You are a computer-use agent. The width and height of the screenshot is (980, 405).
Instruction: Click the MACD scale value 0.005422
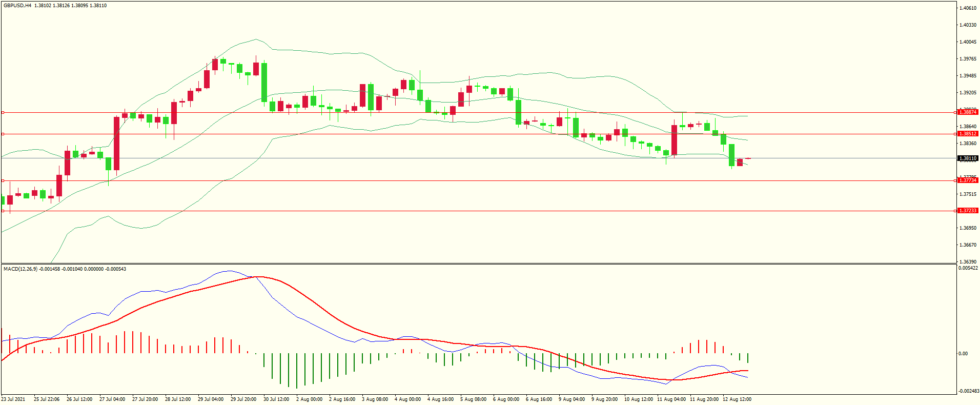[x=968, y=268]
